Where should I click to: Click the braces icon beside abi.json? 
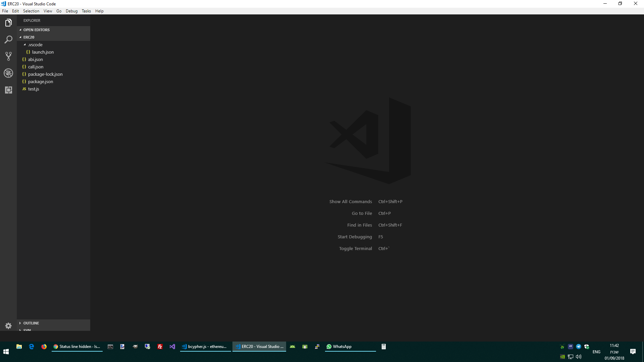tap(24, 59)
